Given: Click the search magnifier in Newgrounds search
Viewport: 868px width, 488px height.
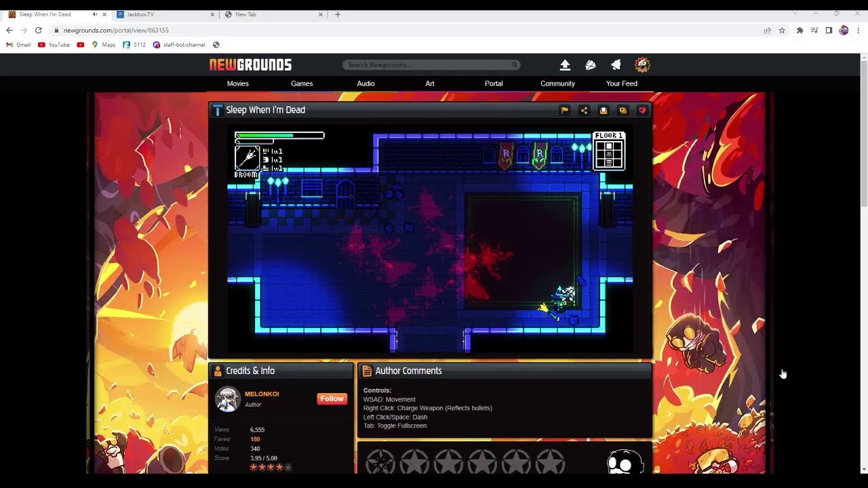Looking at the screenshot, I should [515, 65].
